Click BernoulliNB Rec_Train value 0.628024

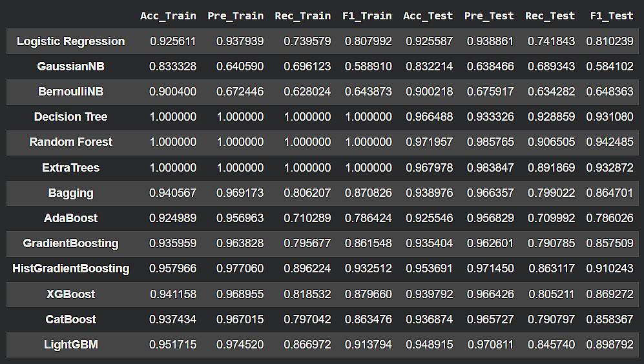pyautogui.click(x=307, y=92)
